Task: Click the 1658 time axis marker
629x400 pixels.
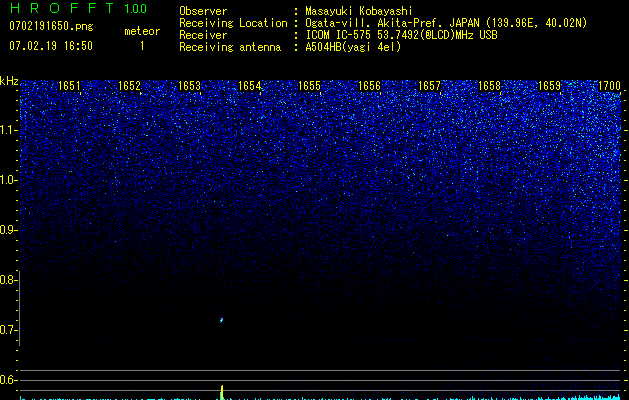Action: 490,86
